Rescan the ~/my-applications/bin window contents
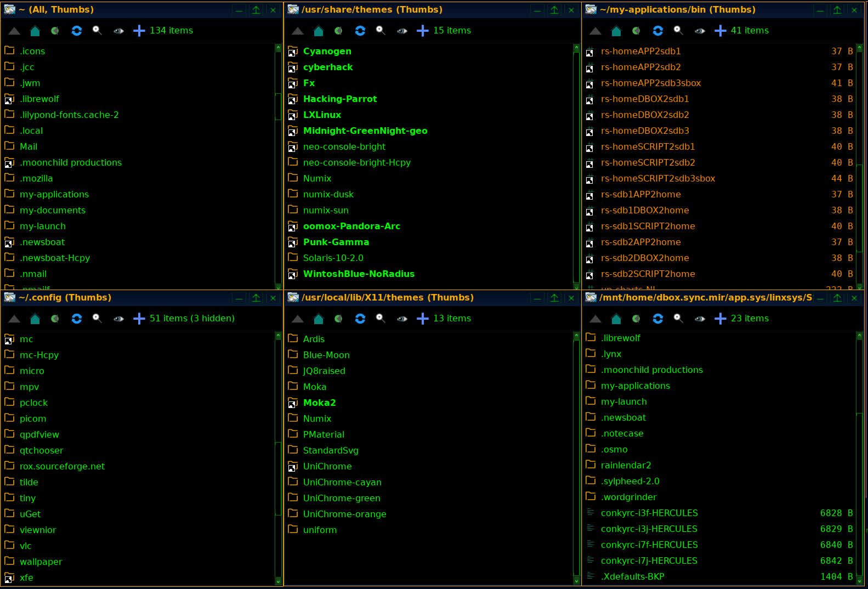This screenshot has width=868, height=589. tap(658, 31)
